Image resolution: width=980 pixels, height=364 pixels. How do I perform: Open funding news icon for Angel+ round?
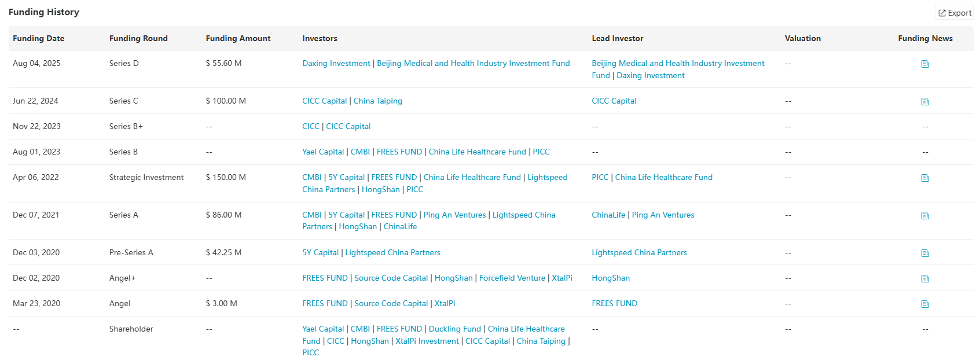[925, 279]
